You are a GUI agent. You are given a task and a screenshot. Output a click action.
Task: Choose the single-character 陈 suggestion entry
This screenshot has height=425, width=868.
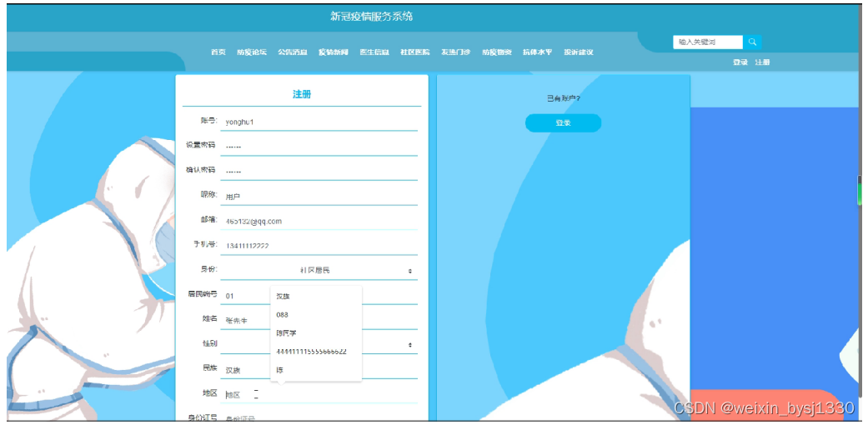click(316, 370)
